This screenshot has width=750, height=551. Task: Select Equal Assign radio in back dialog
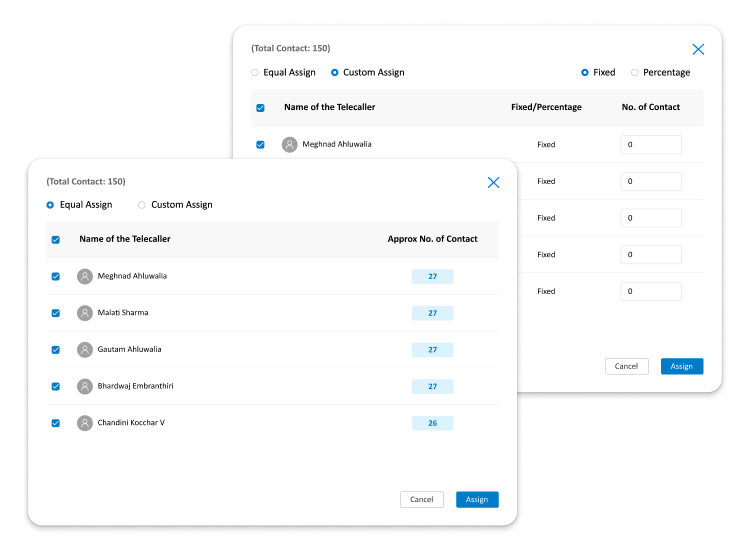coord(255,73)
